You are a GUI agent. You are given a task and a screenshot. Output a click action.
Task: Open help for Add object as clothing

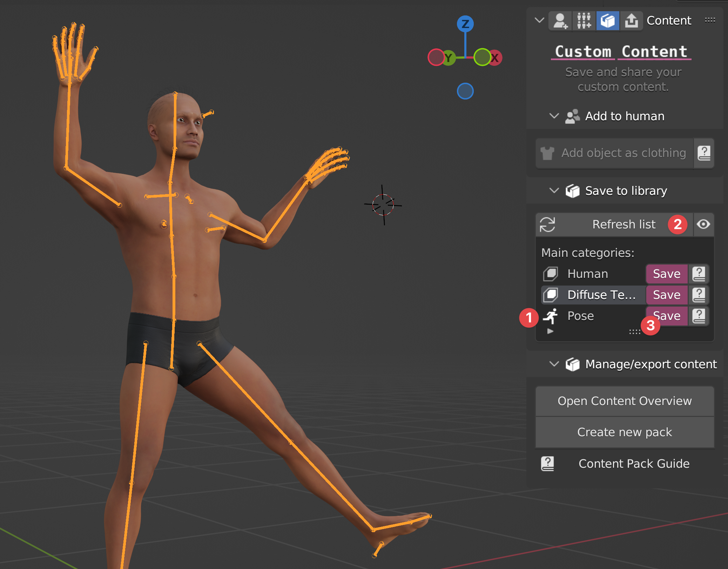(703, 153)
